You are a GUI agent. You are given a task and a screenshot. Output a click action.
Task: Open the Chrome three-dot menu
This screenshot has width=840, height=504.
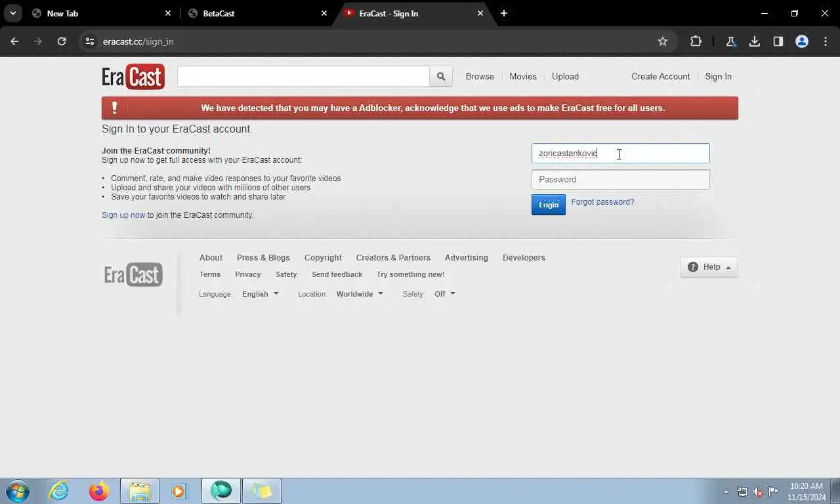(x=826, y=41)
